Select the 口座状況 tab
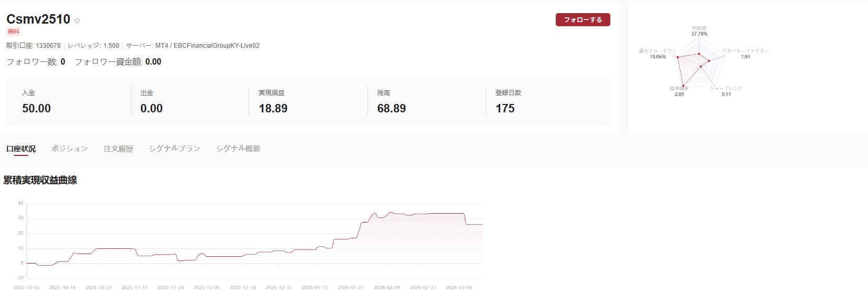This screenshot has height=304, width=868. click(x=21, y=149)
